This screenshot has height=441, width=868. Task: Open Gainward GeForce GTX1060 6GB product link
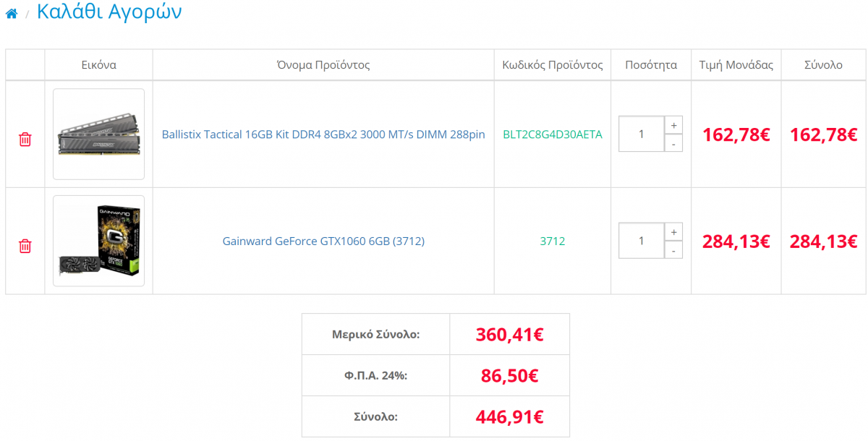tap(323, 241)
